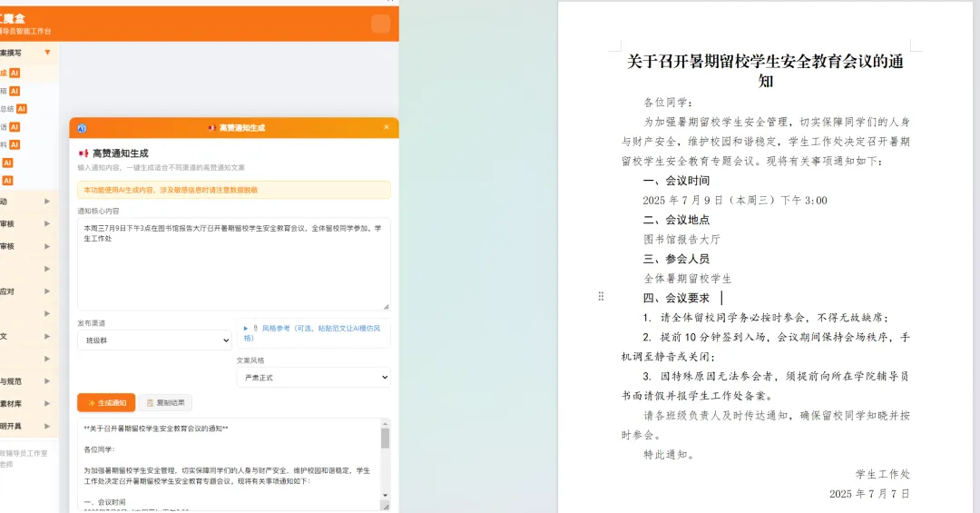Click the scroll-up arrow of output box

(x=385, y=423)
